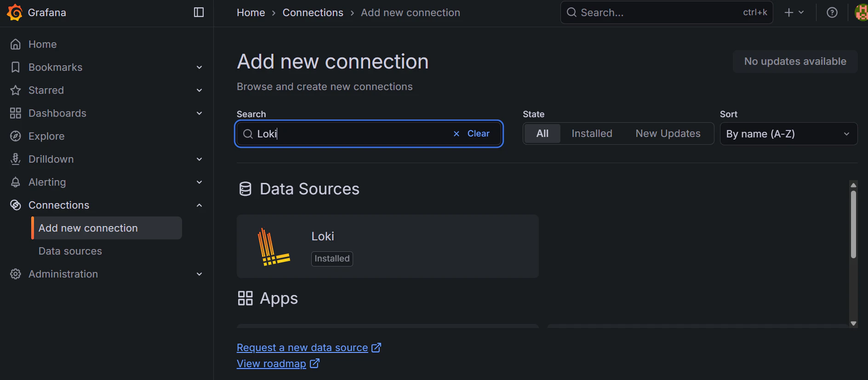Click external-link icon beside Request data source

[x=377, y=348]
